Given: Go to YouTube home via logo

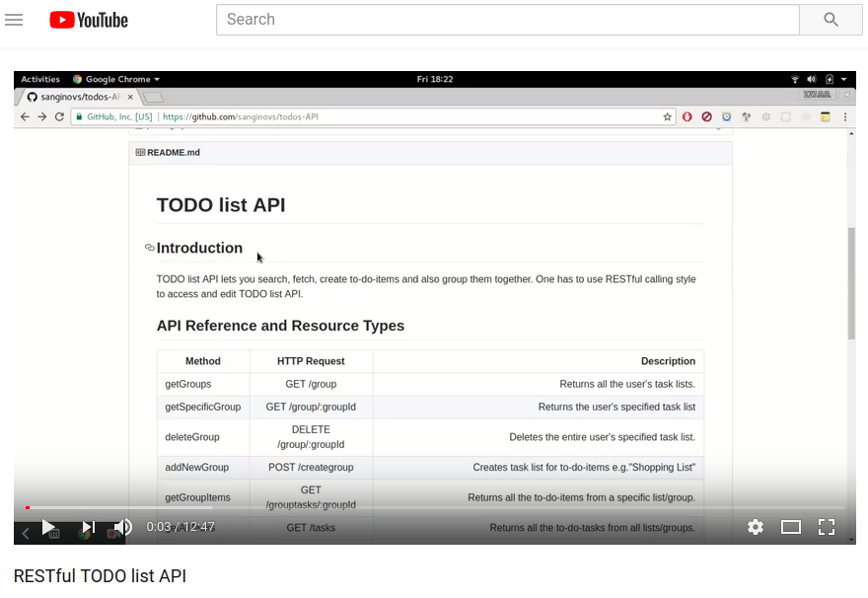Looking at the screenshot, I should click(x=89, y=20).
